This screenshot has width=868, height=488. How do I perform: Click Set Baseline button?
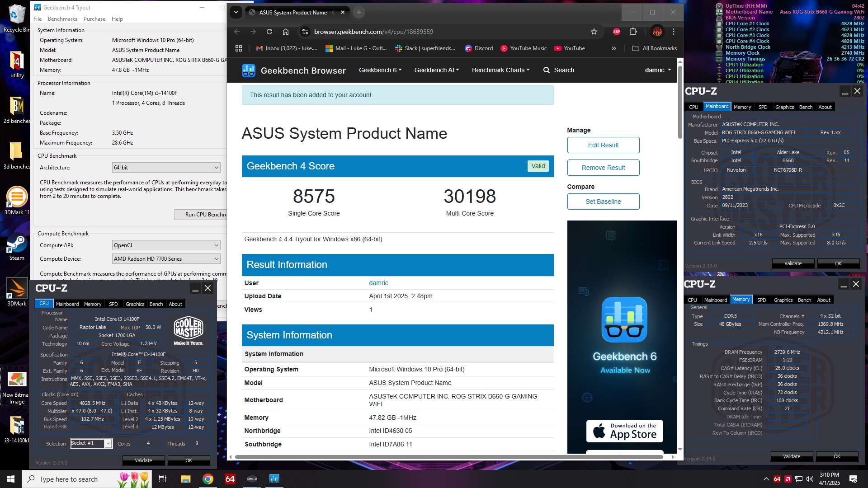pyautogui.click(x=603, y=202)
